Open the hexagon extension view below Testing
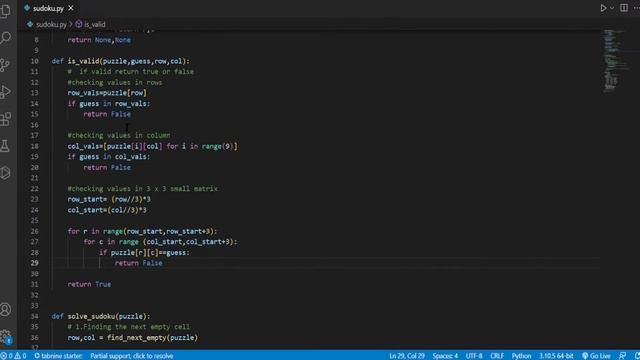 (x=5, y=173)
